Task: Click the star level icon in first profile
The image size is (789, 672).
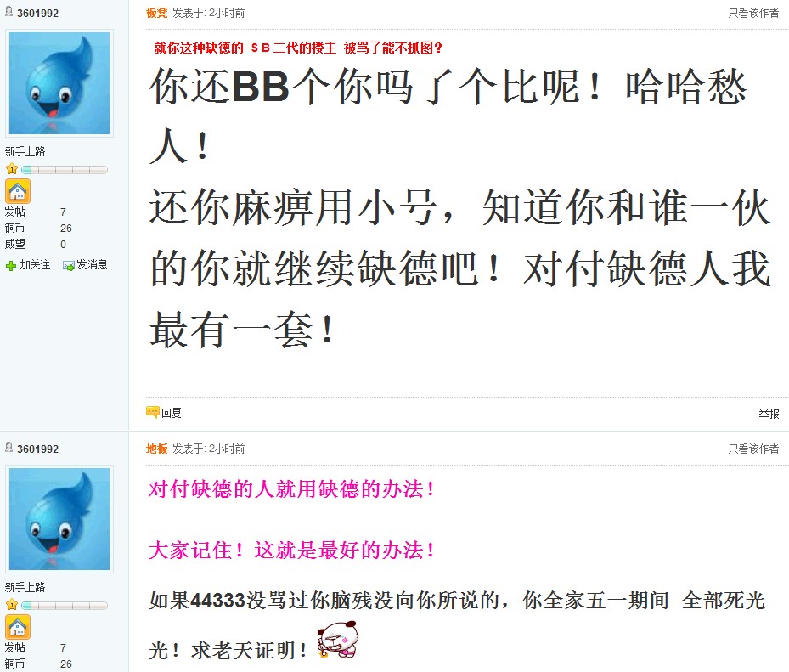Action: (12, 169)
